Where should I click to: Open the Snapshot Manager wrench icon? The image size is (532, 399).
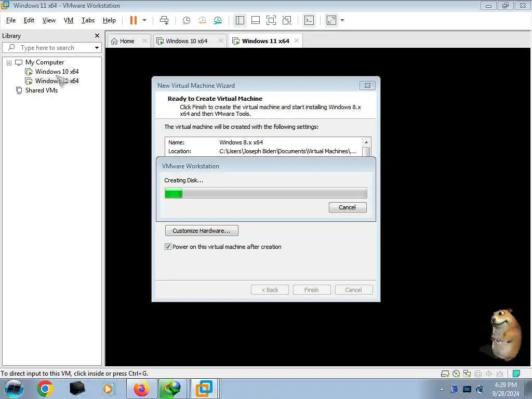coord(218,20)
